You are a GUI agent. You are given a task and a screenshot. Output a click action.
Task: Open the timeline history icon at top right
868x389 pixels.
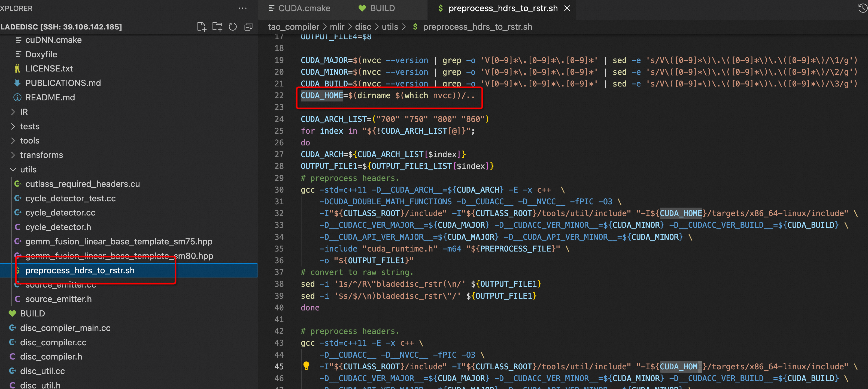pyautogui.click(x=863, y=8)
